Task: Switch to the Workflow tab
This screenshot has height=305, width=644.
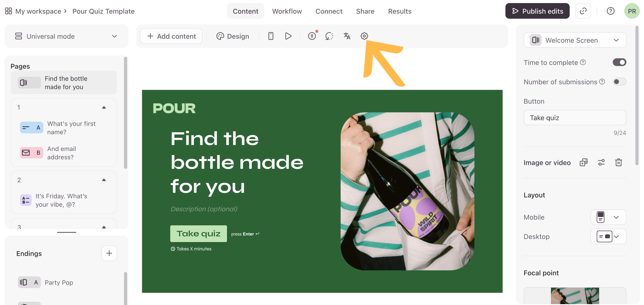Action: 287,11
